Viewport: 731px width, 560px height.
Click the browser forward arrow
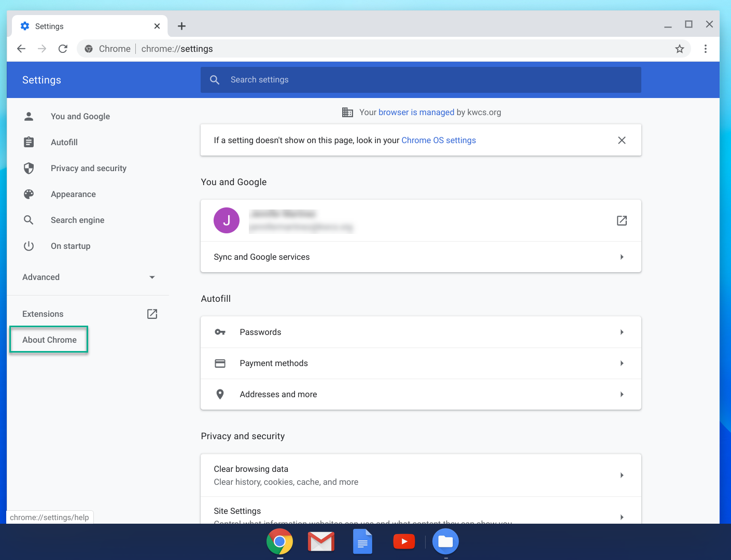point(42,49)
